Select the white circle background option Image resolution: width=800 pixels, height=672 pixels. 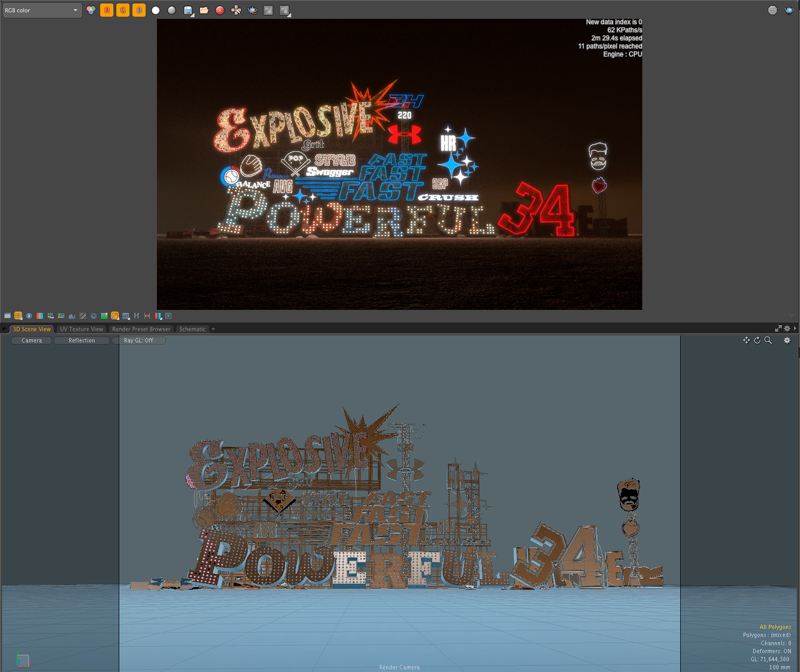155,10
